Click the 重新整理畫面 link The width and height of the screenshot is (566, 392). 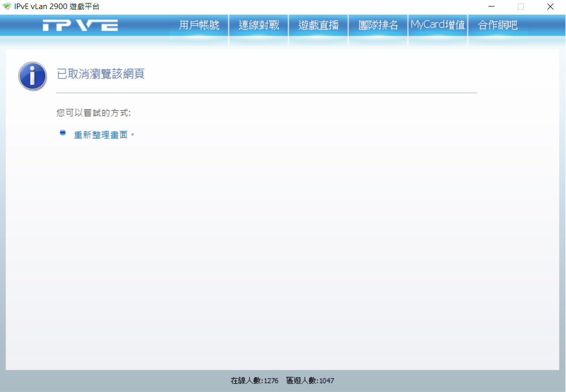click(x=101, y=135)
